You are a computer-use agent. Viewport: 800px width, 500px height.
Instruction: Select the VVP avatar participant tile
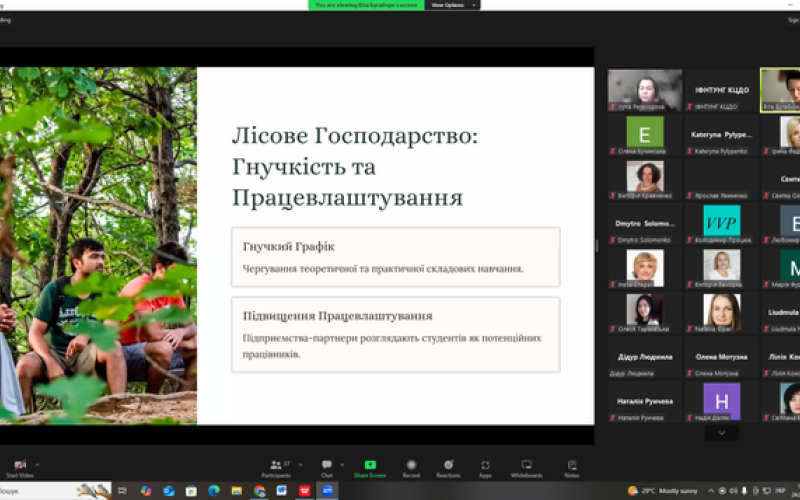(721, 224)
